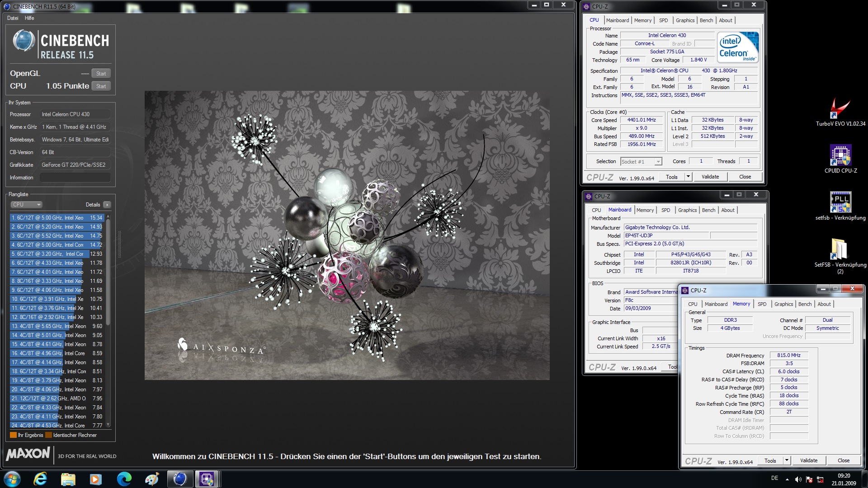Image resolution: width=868 pixels, height=488 pixels.
Task: Launch Paint from the taskbar
Action: (x=151, y=479)
